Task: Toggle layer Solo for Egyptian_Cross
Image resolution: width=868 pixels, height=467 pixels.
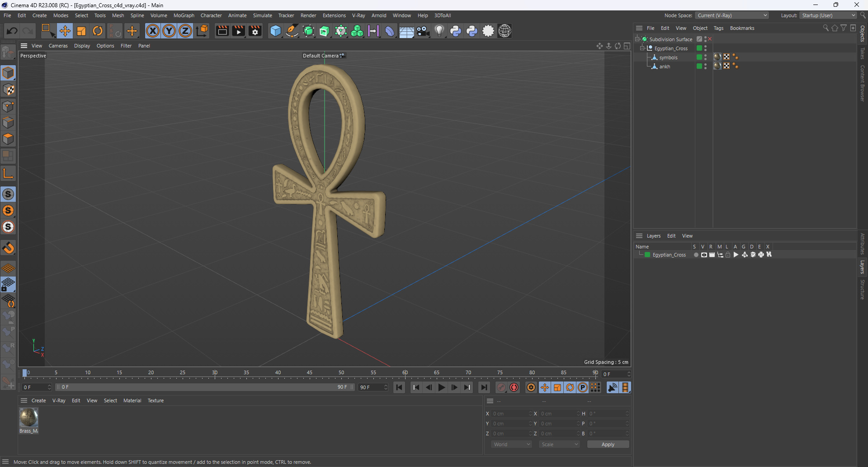Action: pos(696,255)
